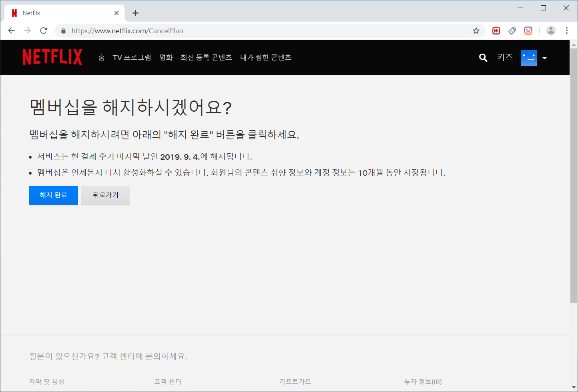578x392 pixels.
Task: Click the vertical page scrollbar thumb
Action: point(574,175)
